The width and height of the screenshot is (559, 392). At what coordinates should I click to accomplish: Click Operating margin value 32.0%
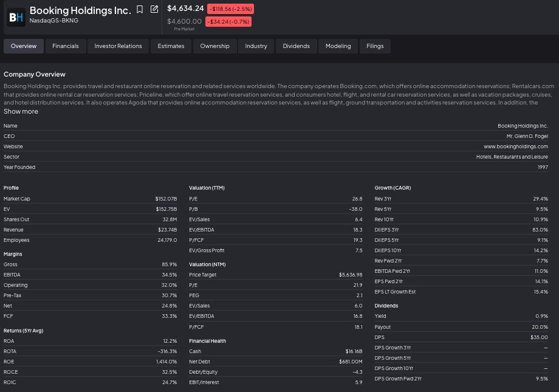[x=170, y=285]
